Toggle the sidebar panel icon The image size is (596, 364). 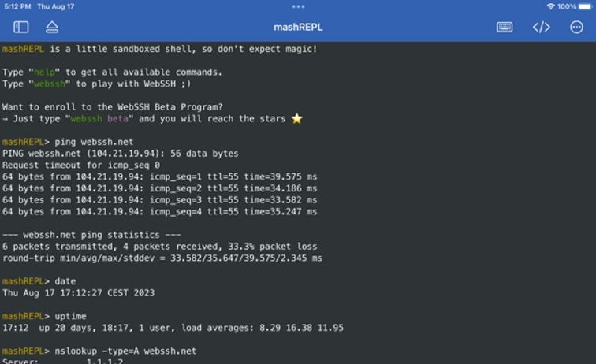pos(21,27)
